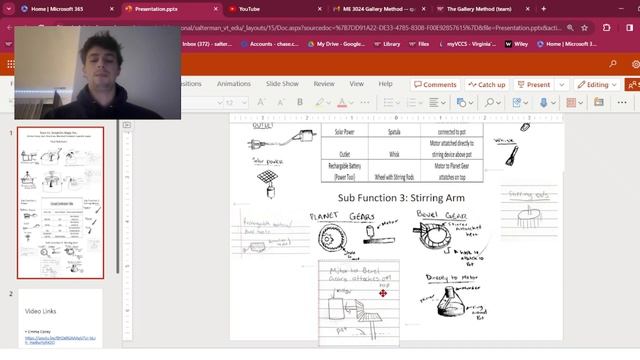The width and height of the screenshot is (640, 360).
Task: Expand the alignment dropdown arrow
Action: pyautogui.click(x=443, y=103)
